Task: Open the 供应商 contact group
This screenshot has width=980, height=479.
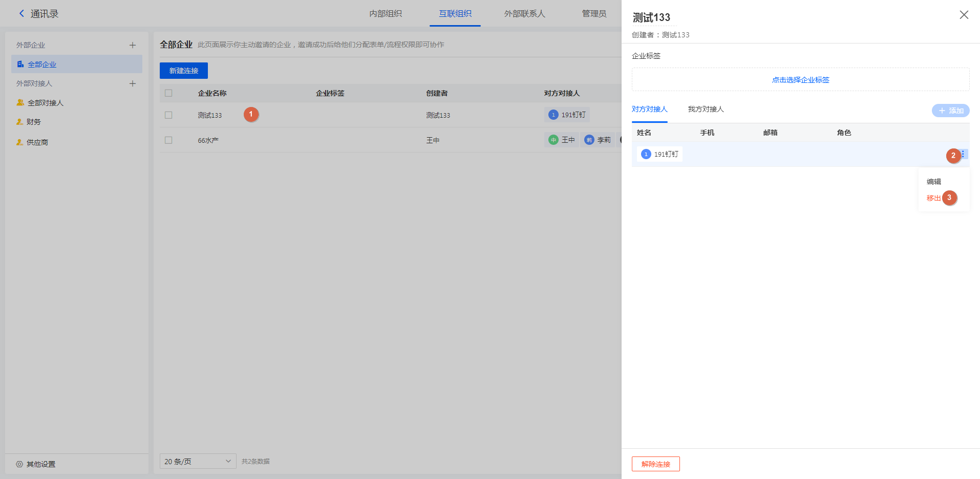Action: click(x=37, y=142)
